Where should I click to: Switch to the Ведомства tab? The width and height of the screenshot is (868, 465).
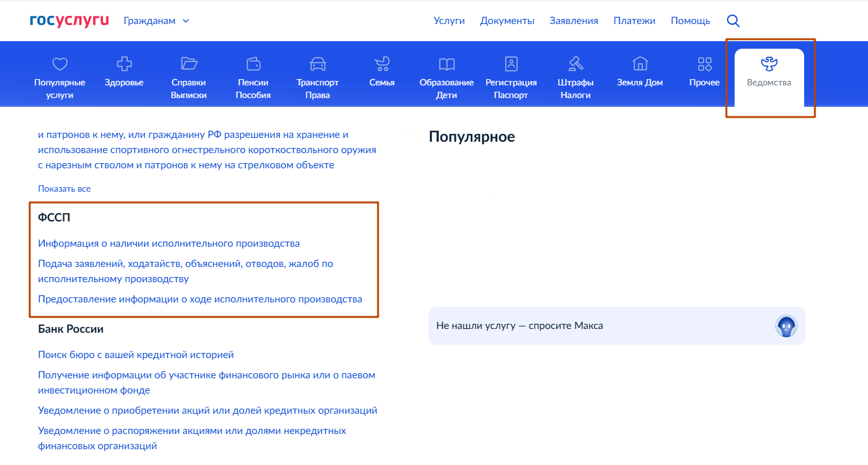(769, 77)
